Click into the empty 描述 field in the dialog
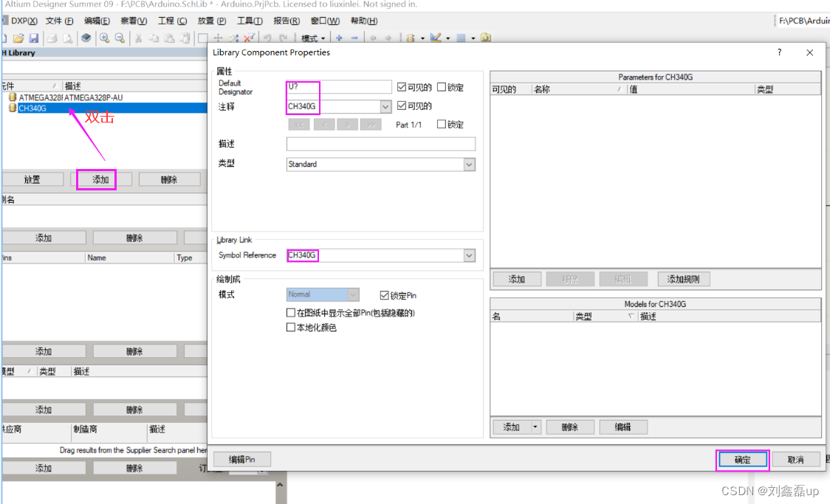Viewport: 830px width, 504px height. (380, 144)
